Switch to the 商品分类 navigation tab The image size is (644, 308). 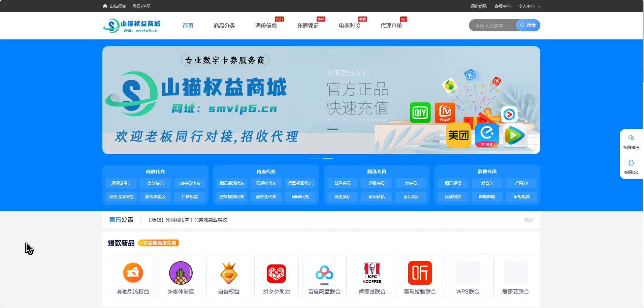[x=224, y=26]
